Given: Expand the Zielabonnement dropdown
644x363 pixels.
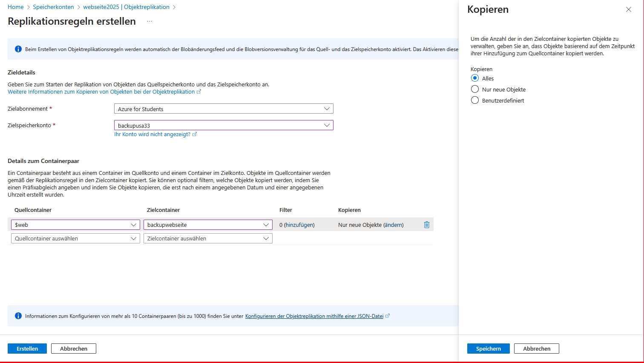Looking at the screenshot, I should click(224, 109).
